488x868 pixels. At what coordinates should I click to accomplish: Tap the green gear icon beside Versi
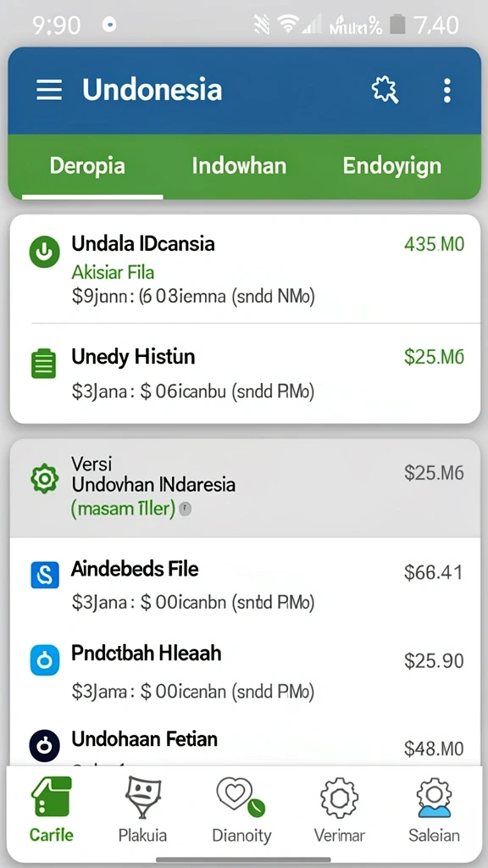coord(44,479)
